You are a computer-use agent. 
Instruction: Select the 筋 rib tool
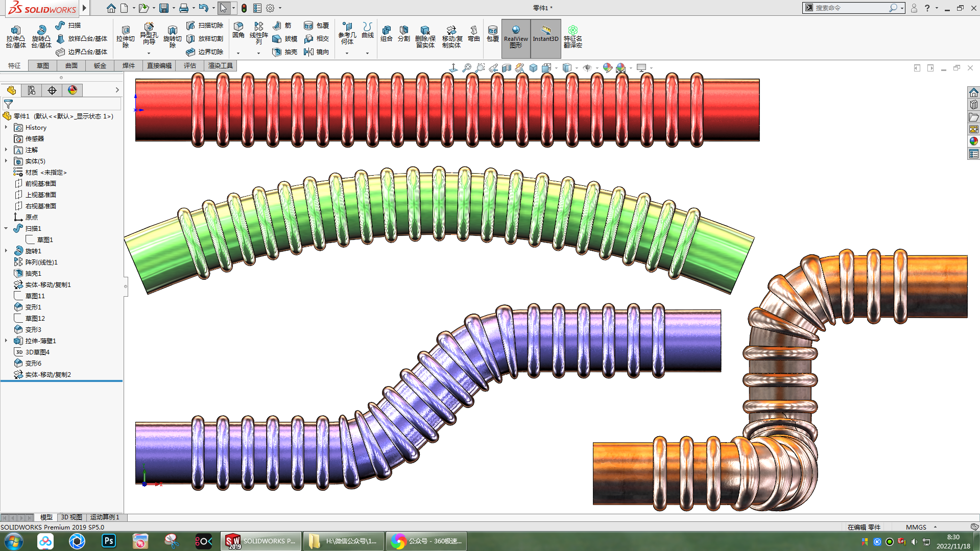pos(282,26)
